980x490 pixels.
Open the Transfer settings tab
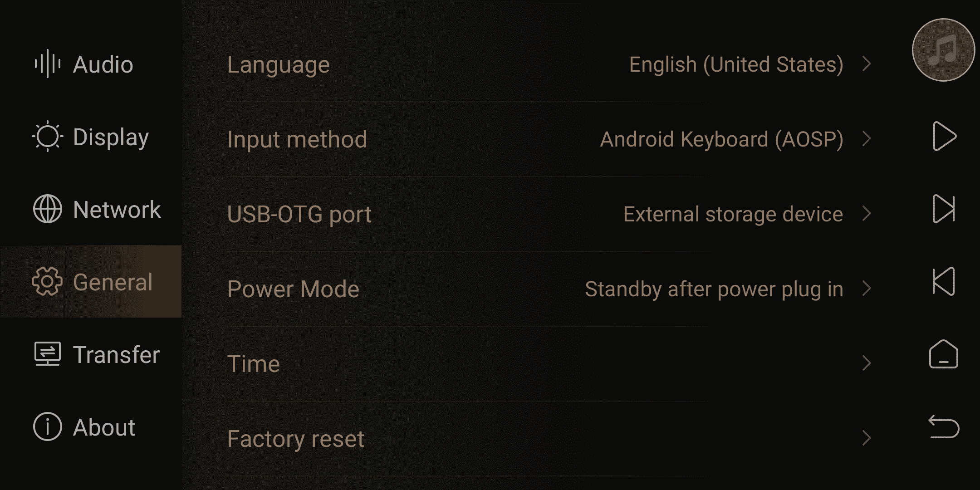[91, 354]
